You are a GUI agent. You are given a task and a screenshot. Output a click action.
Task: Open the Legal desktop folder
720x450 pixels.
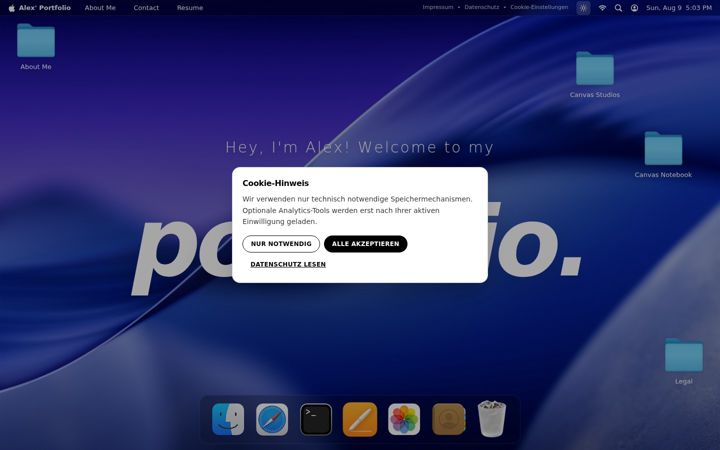tap(684, 361)
